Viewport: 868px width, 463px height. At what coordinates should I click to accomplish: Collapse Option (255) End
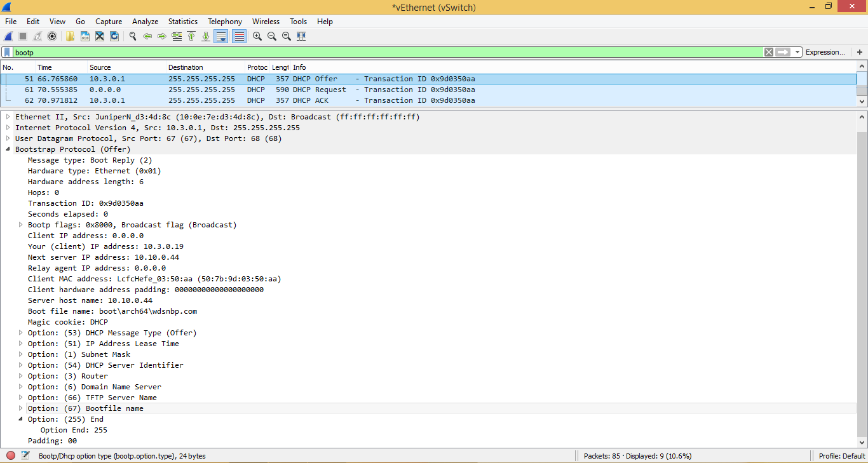point(21,419)
